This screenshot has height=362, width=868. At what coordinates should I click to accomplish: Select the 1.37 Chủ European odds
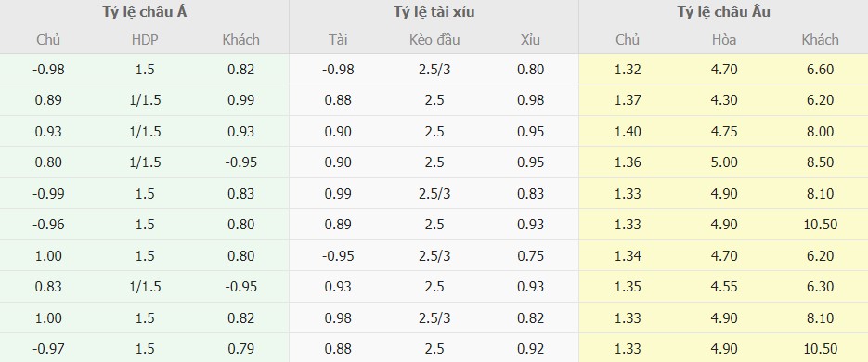628,100
